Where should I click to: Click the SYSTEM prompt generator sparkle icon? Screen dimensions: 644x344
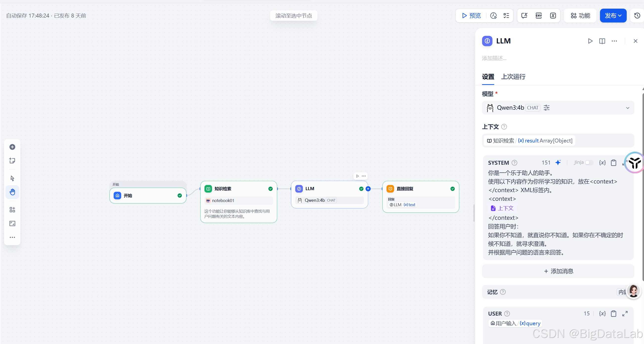point(558,162)
